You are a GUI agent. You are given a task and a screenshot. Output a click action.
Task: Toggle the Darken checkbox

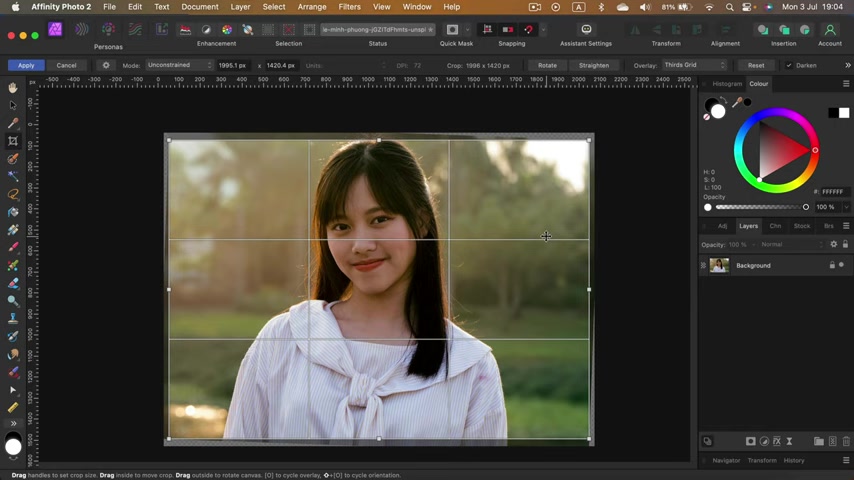click(789, 65)
